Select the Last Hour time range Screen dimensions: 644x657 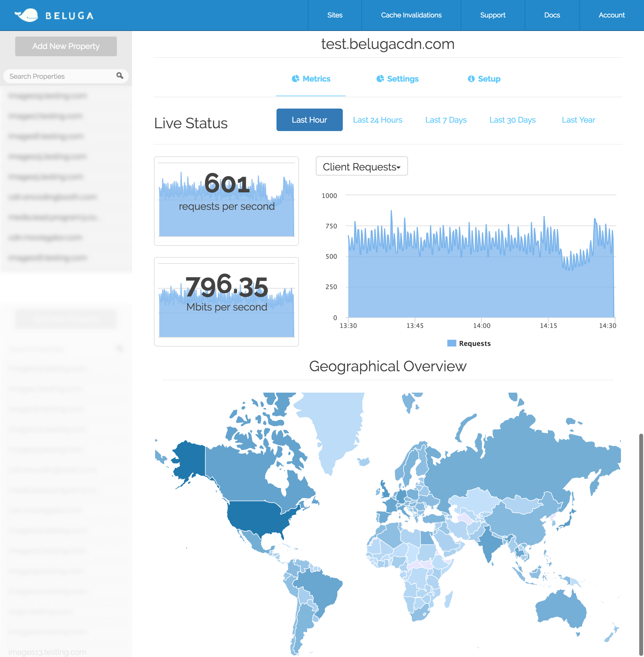click(309, 120)
